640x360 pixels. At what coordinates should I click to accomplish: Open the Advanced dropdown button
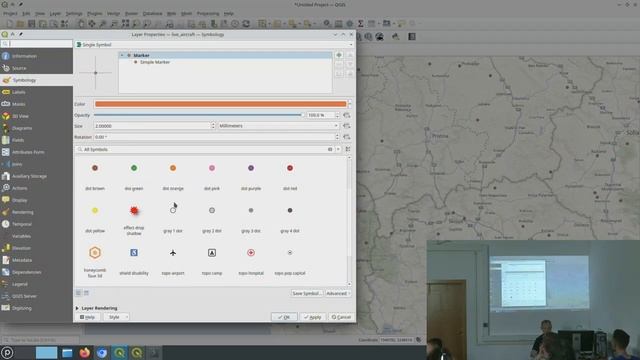tap(338, 293)
